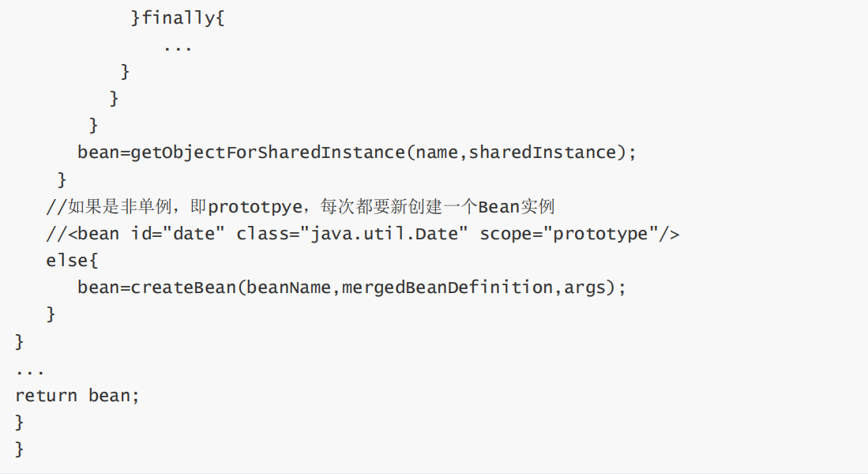Click the 'return' keyword

click(46, 395)
